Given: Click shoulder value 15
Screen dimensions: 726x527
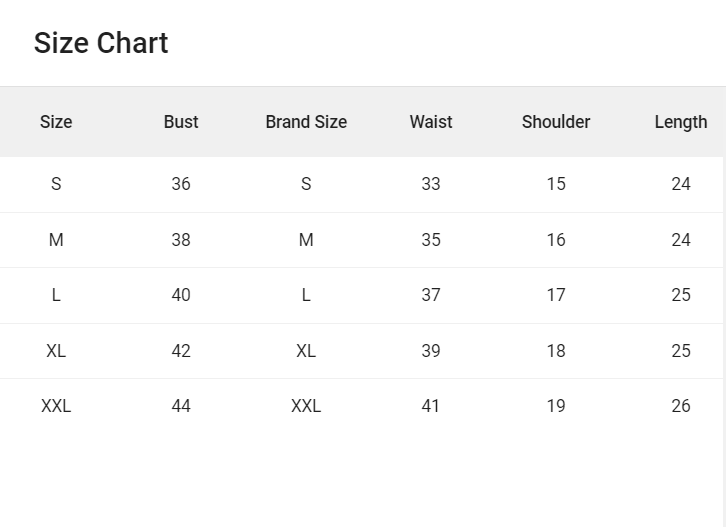Looking at the screenshot, I should [556, 184].
